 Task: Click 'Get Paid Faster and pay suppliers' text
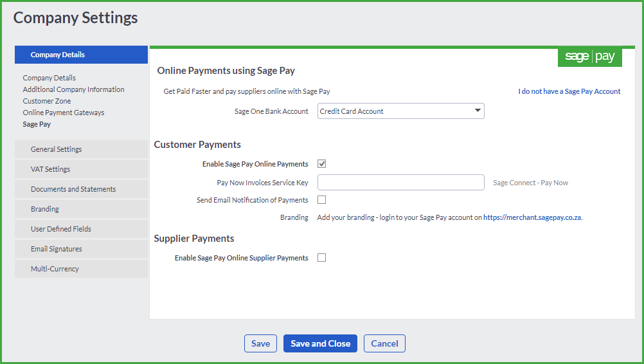(x=247, y=91)
